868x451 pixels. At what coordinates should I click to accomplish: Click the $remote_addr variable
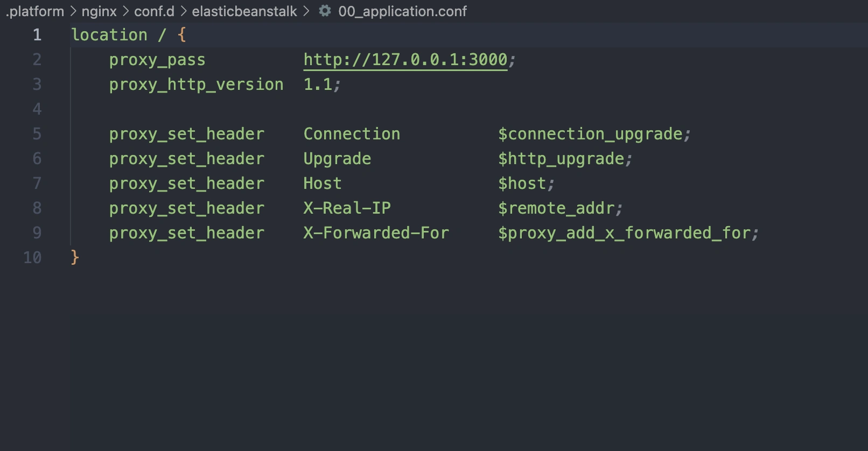(x=556, y=208)
